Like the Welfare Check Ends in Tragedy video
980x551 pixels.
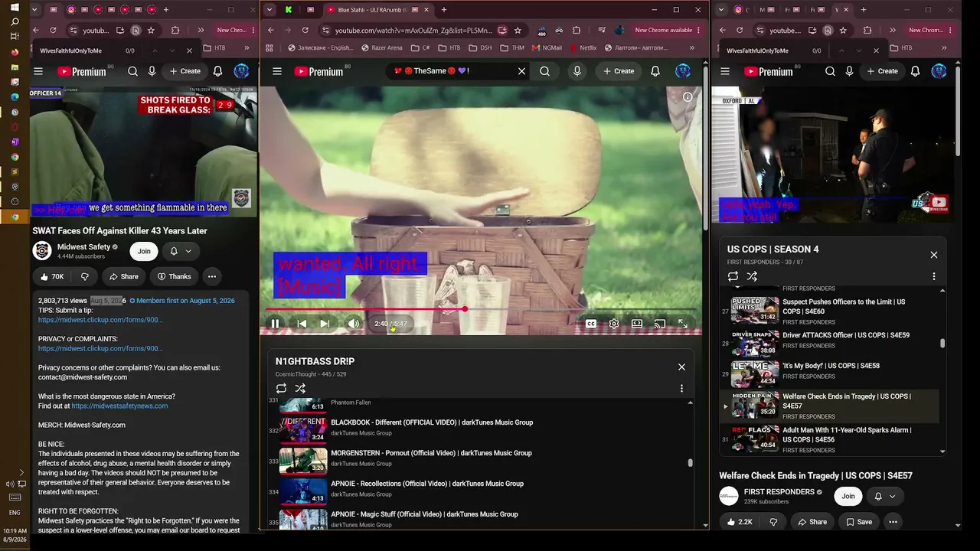click(x=740, y=522)
